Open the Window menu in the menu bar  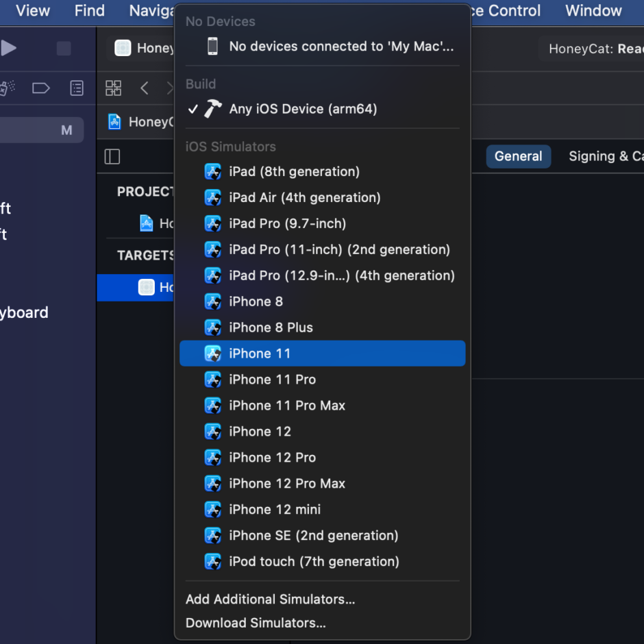[593, 11]
